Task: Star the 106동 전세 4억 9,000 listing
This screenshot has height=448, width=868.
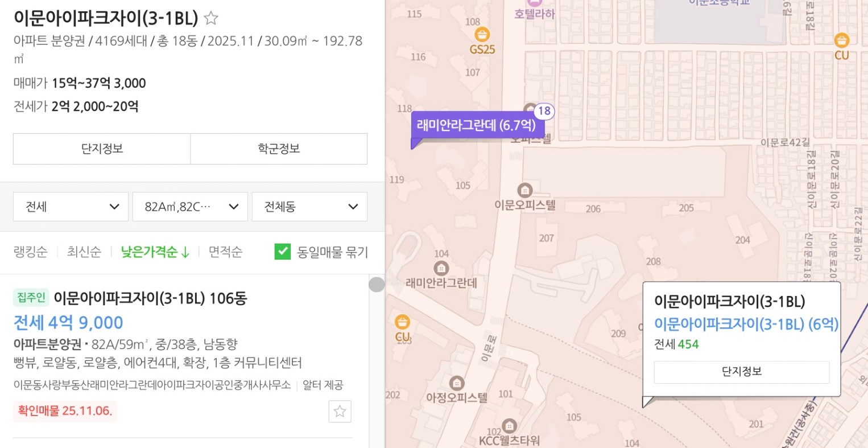Action: [340, 411]
